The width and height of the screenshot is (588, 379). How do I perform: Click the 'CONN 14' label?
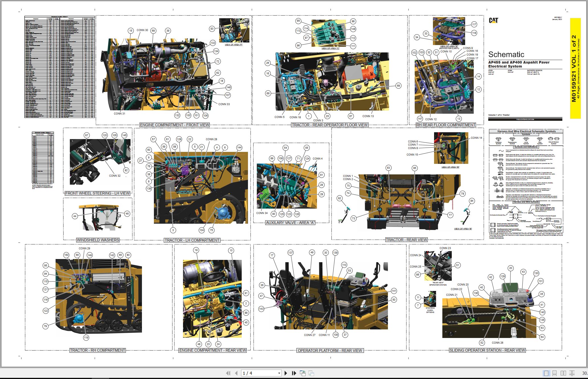(476, 138)
